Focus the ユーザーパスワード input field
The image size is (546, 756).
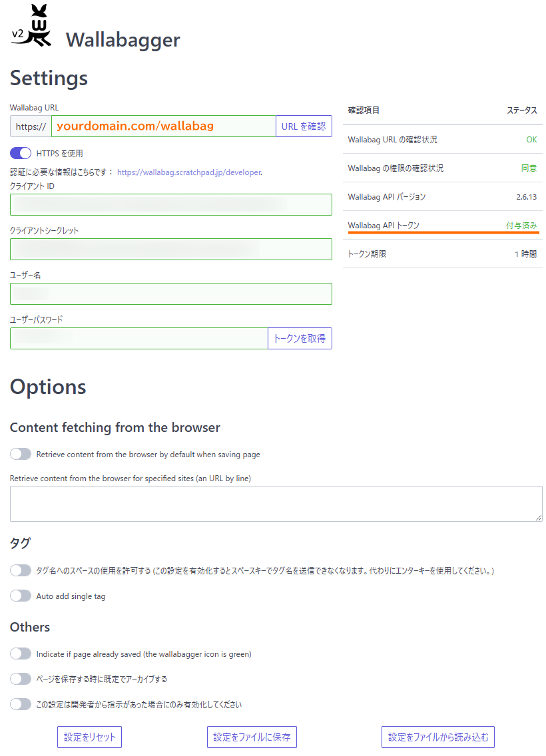point(139,339)
